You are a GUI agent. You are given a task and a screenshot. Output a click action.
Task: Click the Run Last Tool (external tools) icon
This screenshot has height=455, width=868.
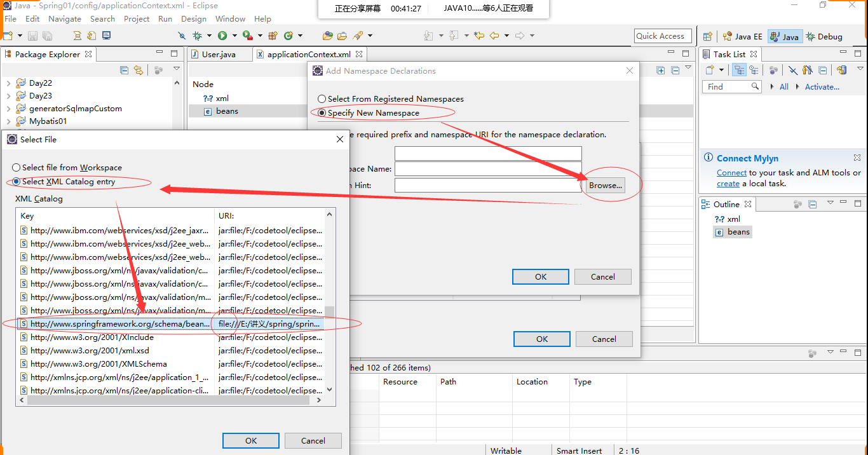coord(247,36)
